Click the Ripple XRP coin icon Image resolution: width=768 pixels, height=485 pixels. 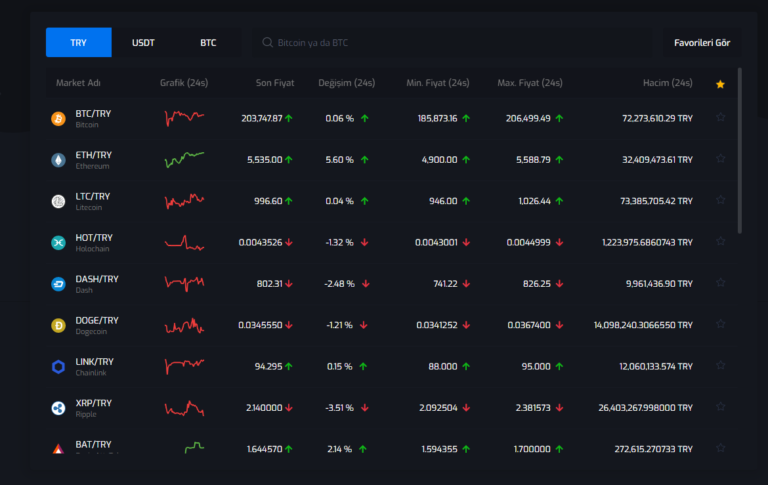pyautogui.click(x=58, y=408)
